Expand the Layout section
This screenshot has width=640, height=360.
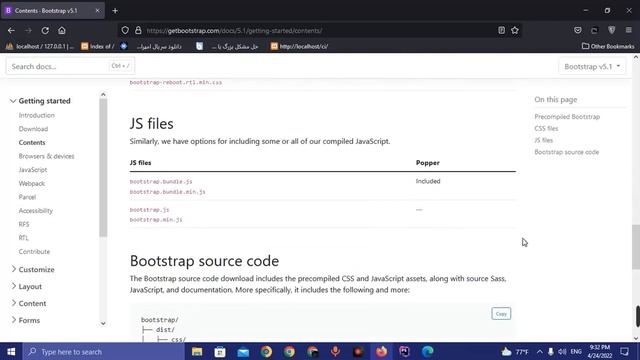pos(27,287)
